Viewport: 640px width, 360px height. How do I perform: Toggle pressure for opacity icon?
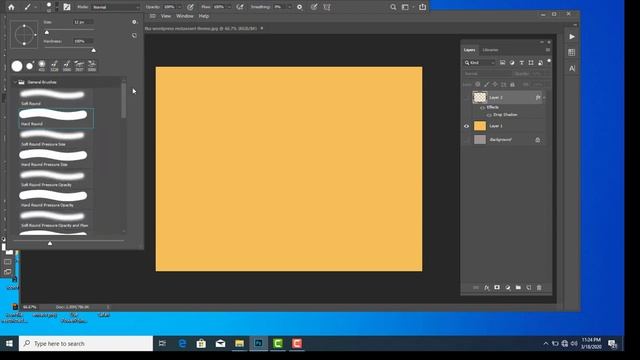190,7
